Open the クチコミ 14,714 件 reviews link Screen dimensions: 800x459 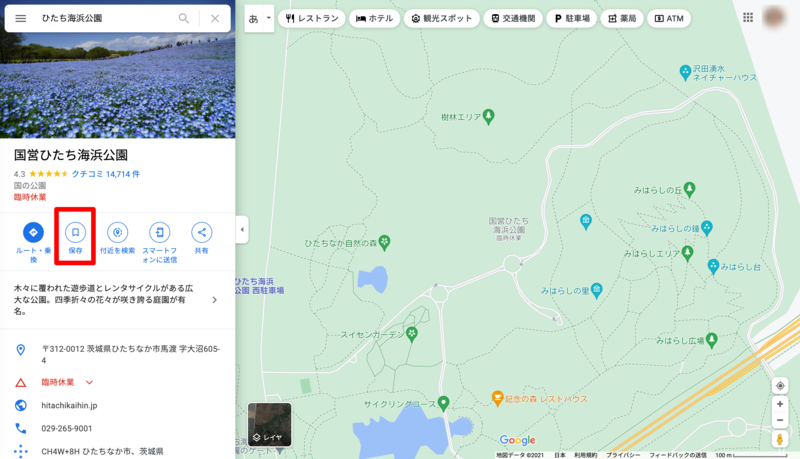pos(106,174)
